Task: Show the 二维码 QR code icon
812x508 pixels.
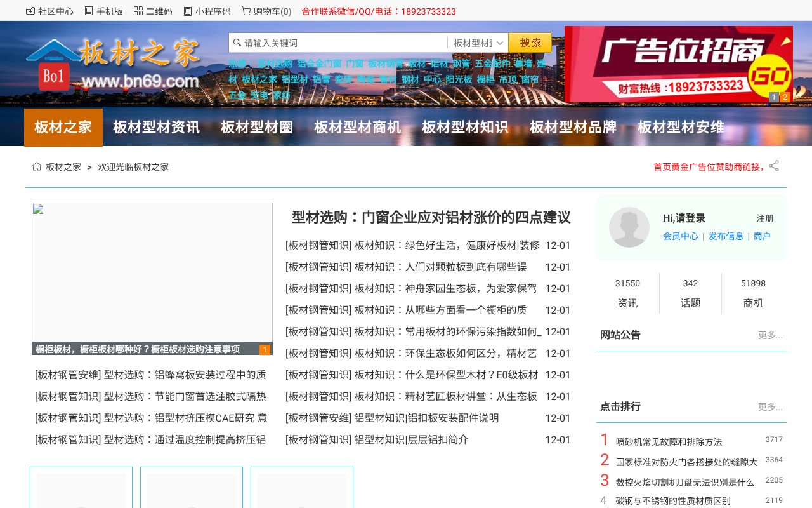Action: pos(137,11)
